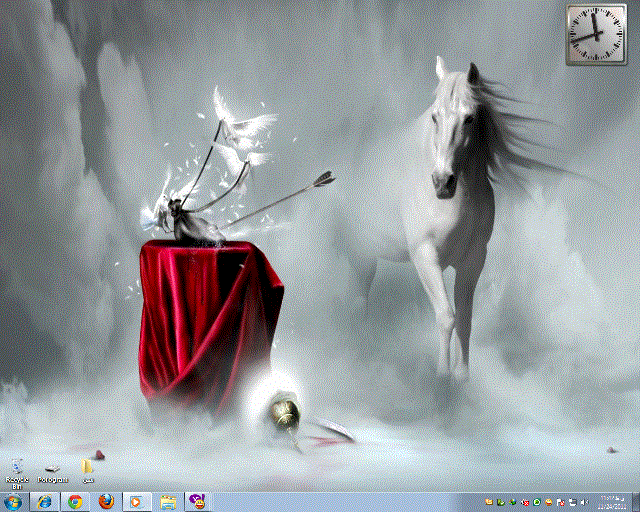Click the analog clock desktop gadget
641x514 pixels.
(594, 34)
